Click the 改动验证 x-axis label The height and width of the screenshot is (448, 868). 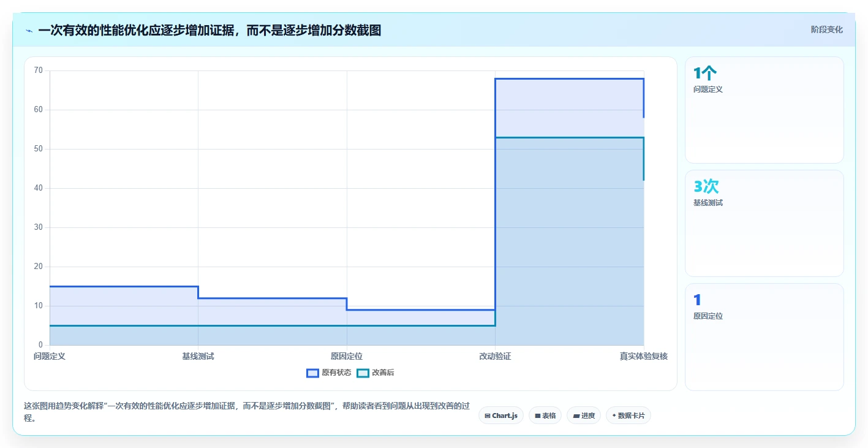(495, 356)
